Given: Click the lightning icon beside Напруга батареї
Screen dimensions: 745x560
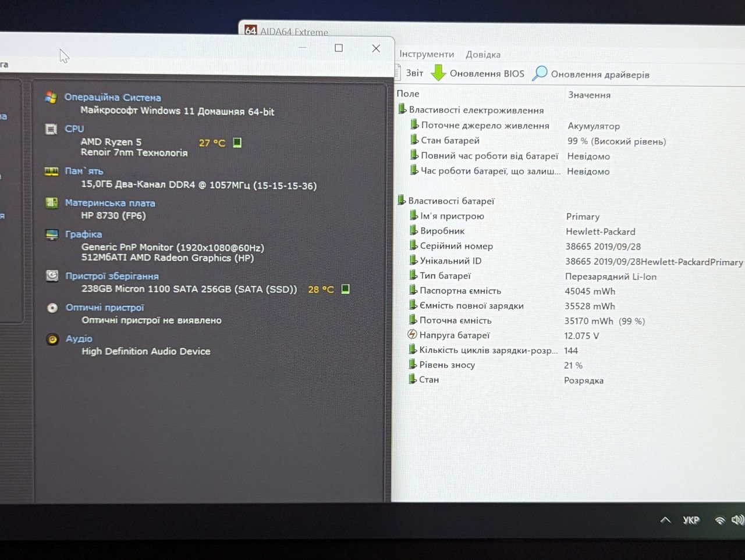Looking at the screenshot, I should click(x=412, y=334).
